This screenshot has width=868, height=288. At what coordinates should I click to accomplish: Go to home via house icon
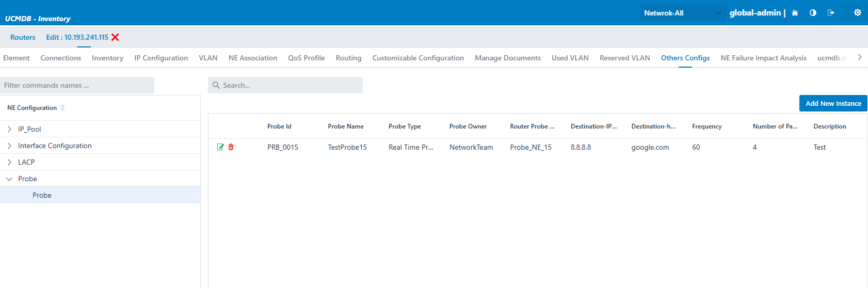tap(795, 13)
